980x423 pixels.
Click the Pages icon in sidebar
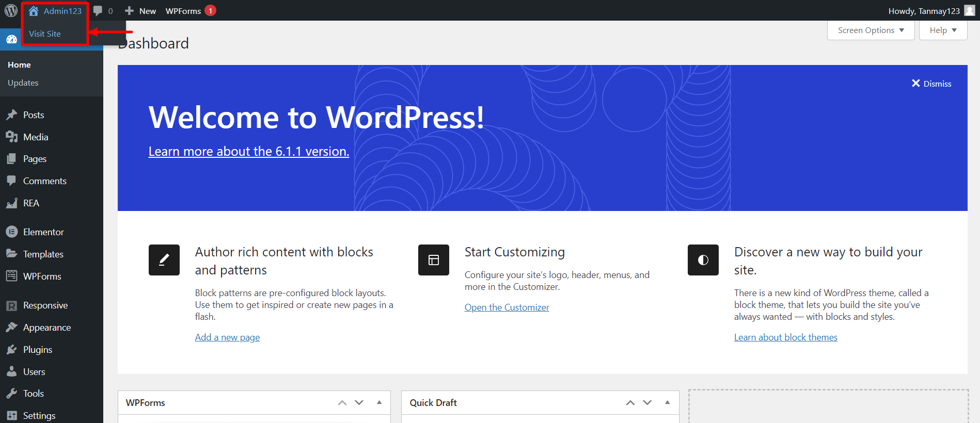tap(11, 159)
